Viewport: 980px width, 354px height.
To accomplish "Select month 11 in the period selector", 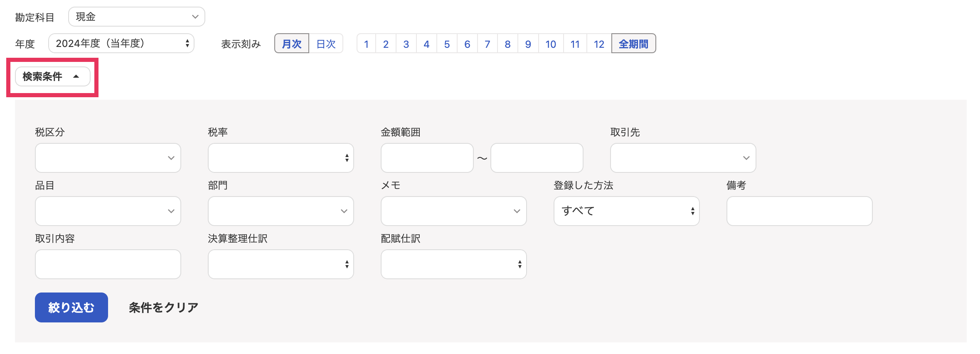I will (575, 44).
